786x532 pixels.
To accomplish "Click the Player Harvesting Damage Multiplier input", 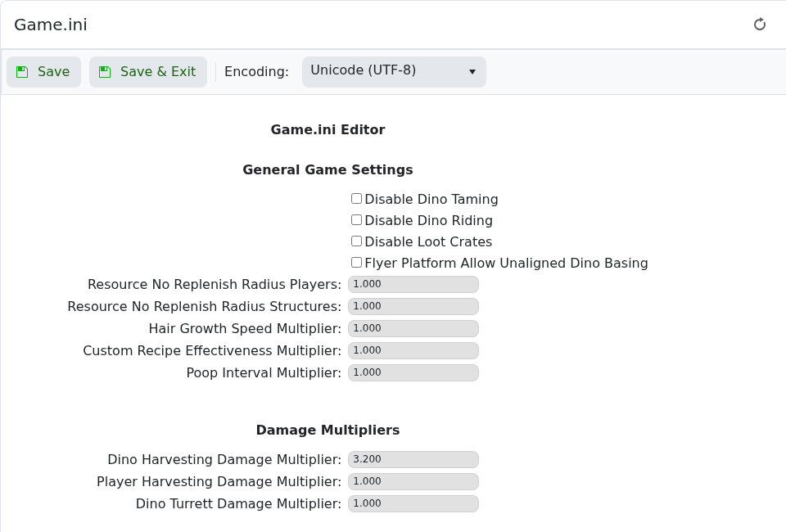I will 413,481.
